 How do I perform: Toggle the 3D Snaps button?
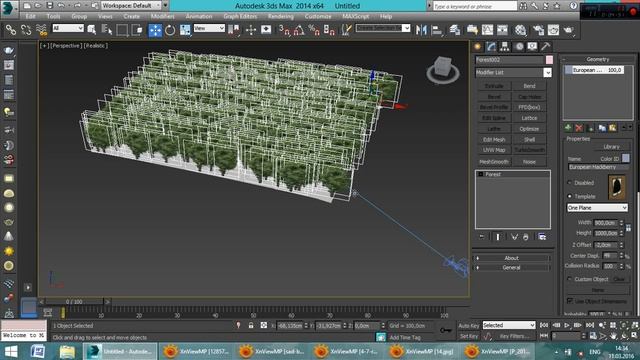coord(284,30)
